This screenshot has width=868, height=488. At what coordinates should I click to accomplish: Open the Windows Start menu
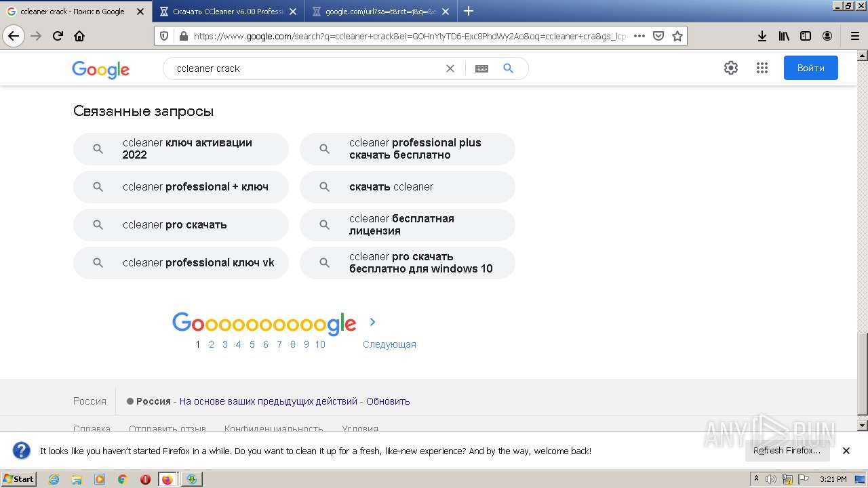coord(19,479)
